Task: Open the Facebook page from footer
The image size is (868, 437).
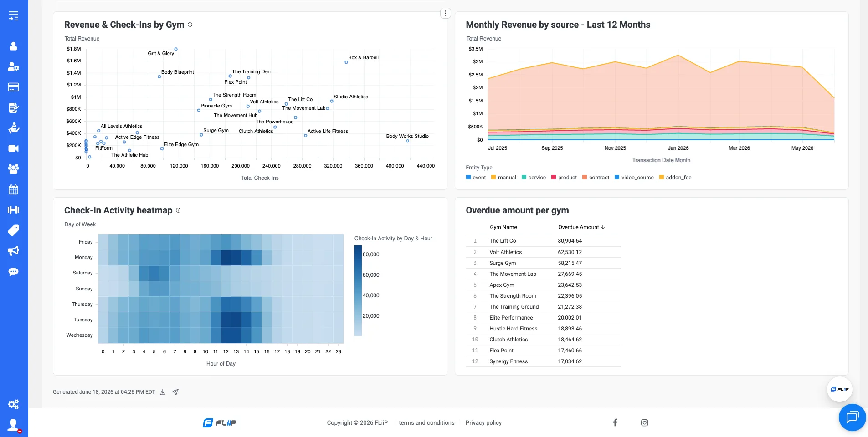Action: tap(615, 422)
